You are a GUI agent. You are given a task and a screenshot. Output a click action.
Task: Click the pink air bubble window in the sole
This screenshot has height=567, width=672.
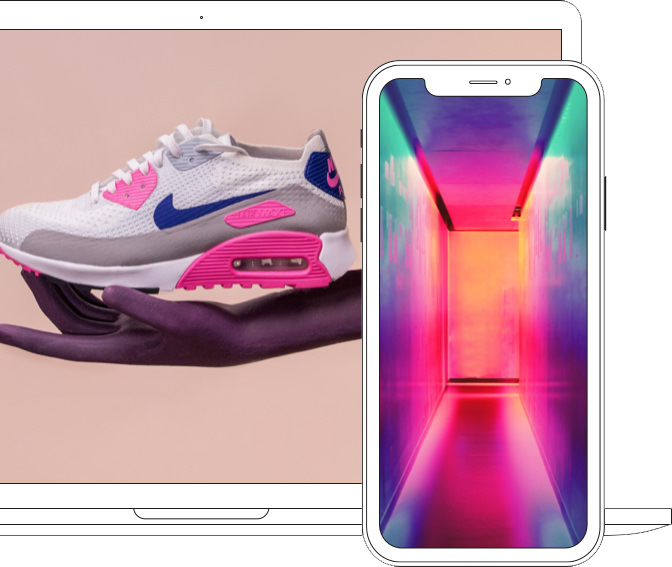(268, 264)
